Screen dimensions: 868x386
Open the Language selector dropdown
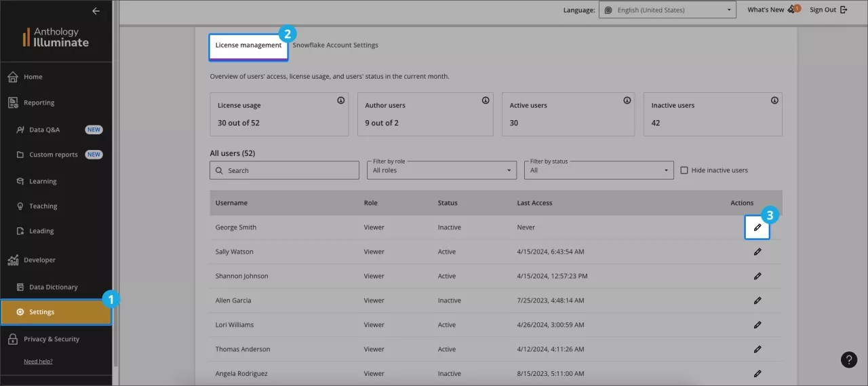[x=667, y=10]
